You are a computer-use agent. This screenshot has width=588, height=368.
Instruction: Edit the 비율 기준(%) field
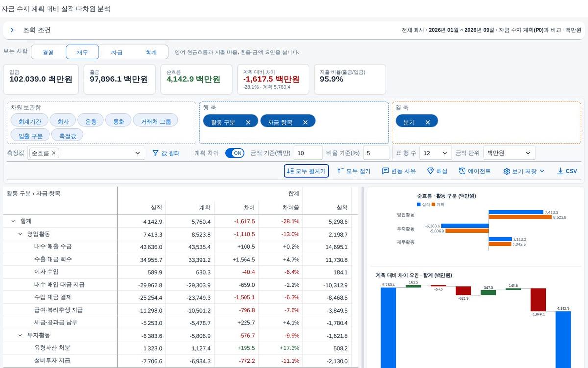pos(376,153)
